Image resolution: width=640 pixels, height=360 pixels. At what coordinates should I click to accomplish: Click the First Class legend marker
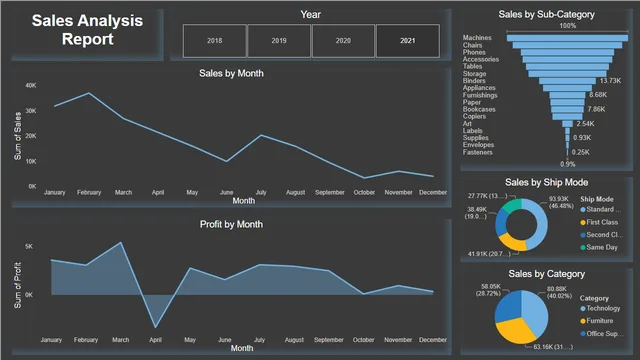point(583,222)
